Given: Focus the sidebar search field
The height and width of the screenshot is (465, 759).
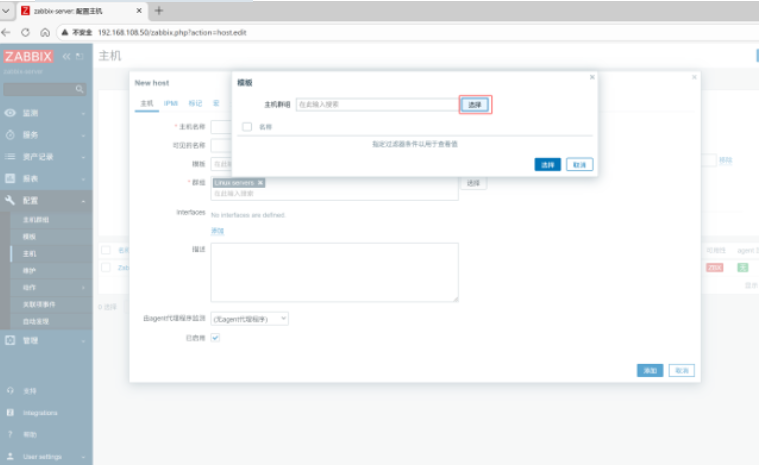Looking at the screenshot, I should (45, 89).
